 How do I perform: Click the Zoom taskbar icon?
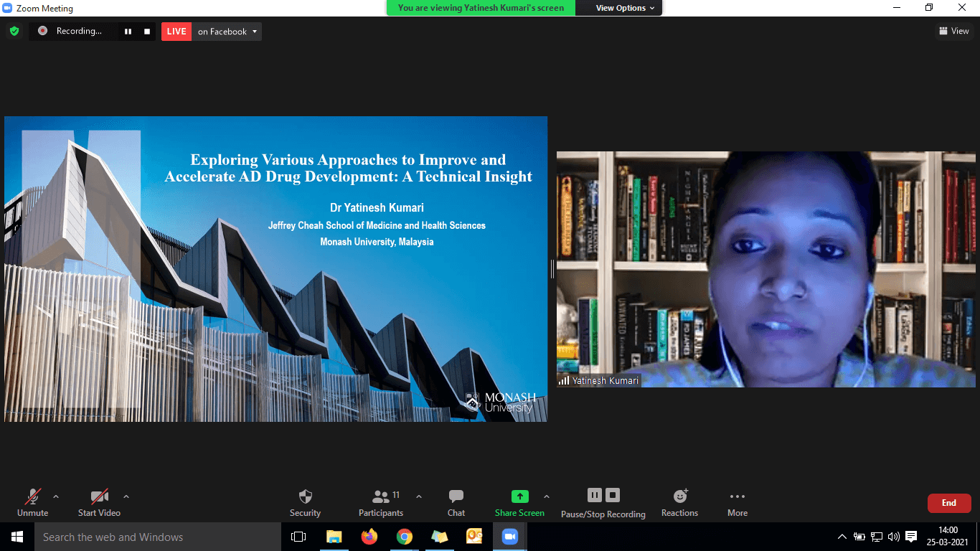pos(510,537)
